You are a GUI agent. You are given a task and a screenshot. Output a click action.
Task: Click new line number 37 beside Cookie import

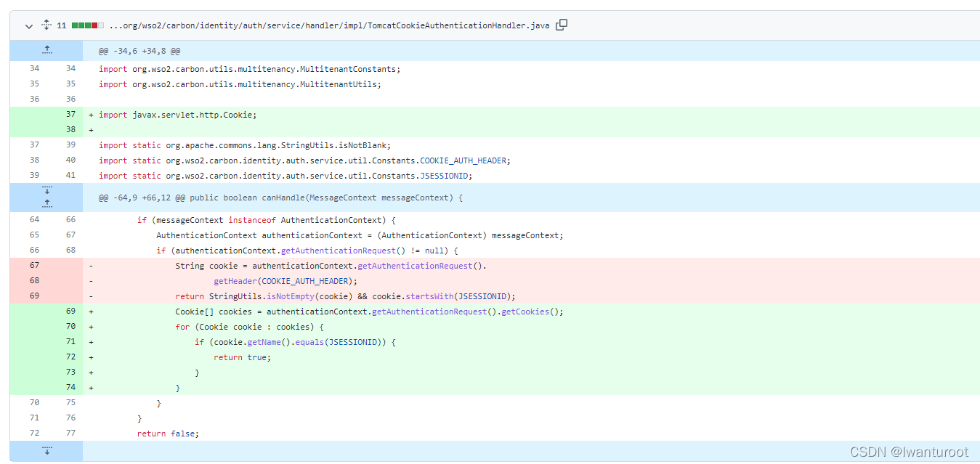click(x=70, y=115)
